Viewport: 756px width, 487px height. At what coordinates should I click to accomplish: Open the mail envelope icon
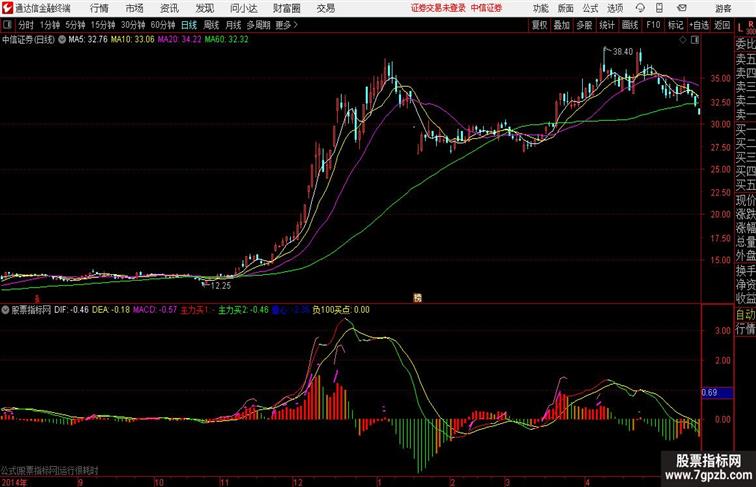pos(682,8)
